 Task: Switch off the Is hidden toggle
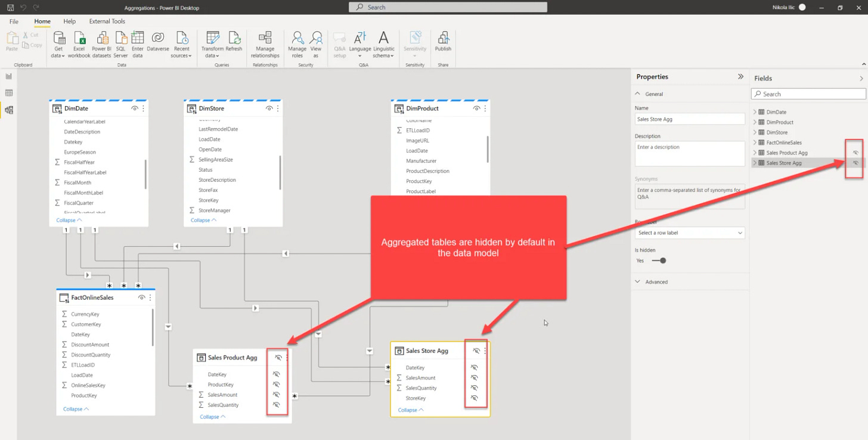[x=659, y=261]
